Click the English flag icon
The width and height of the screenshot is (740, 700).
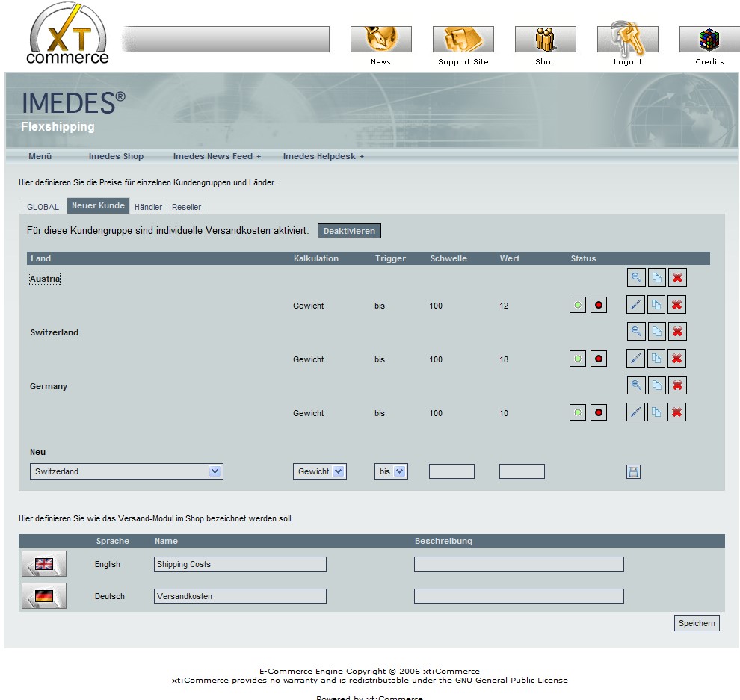(x=44, y=564)
